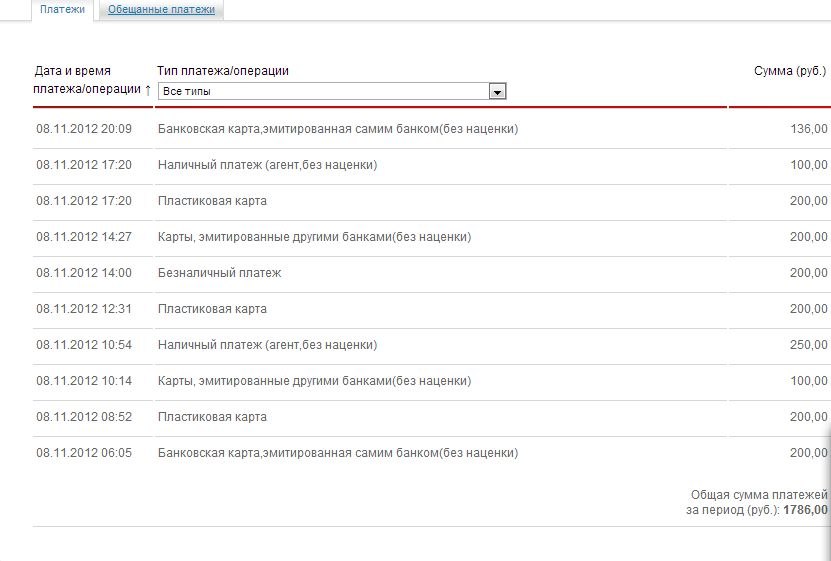Click the Сумма (руб.) column header
The image size is (831, 561).
coord(790,71)
